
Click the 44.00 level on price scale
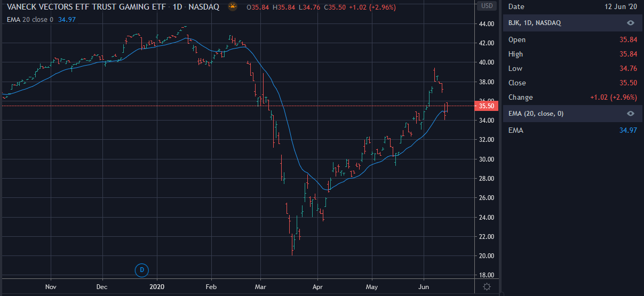click(x=487, y=24)
